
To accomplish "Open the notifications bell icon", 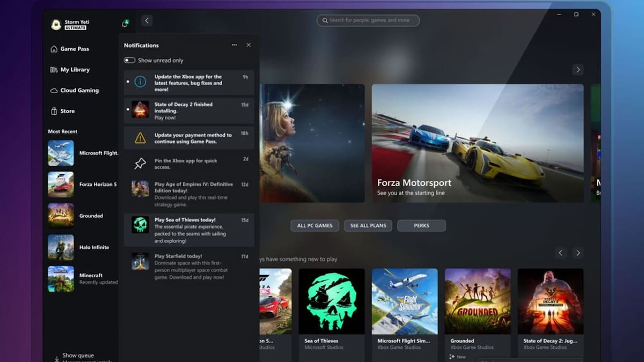I will click(125, 24).
